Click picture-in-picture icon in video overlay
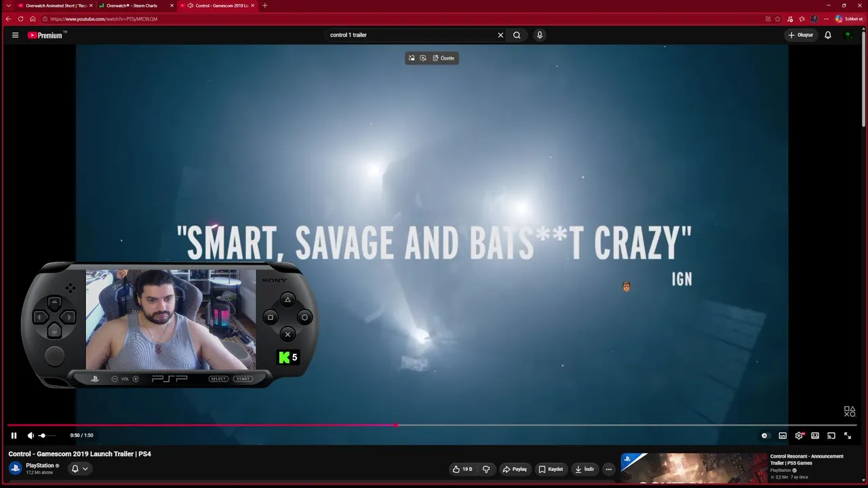 tap(411, 58)
